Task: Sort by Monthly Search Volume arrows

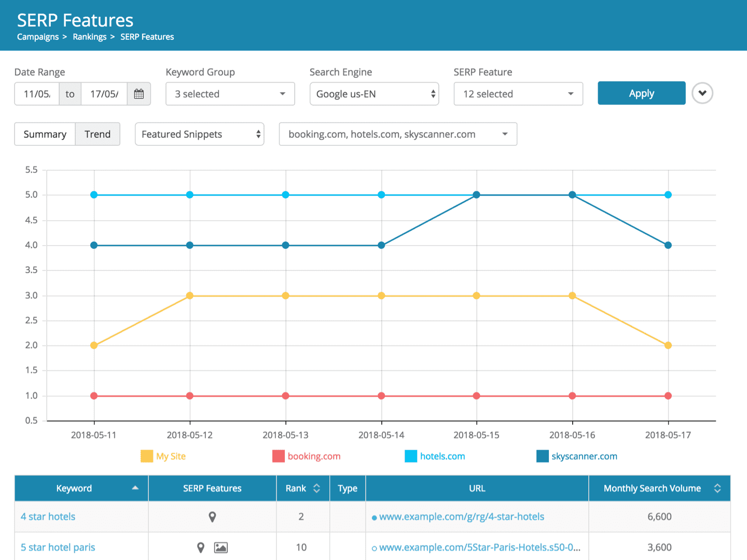Action: coord(717,488)
